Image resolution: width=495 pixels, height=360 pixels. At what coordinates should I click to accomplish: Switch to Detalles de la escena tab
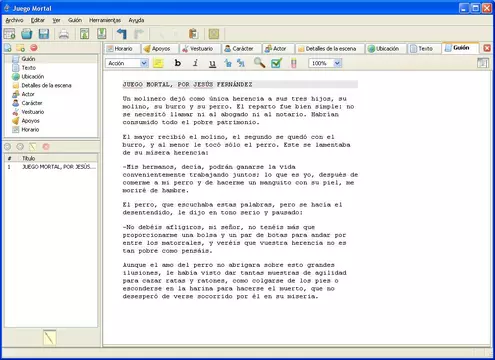[329, 49]
